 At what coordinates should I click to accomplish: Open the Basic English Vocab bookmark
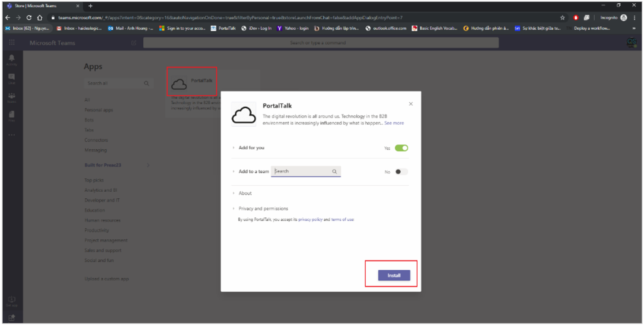click(x=435, y=28)
